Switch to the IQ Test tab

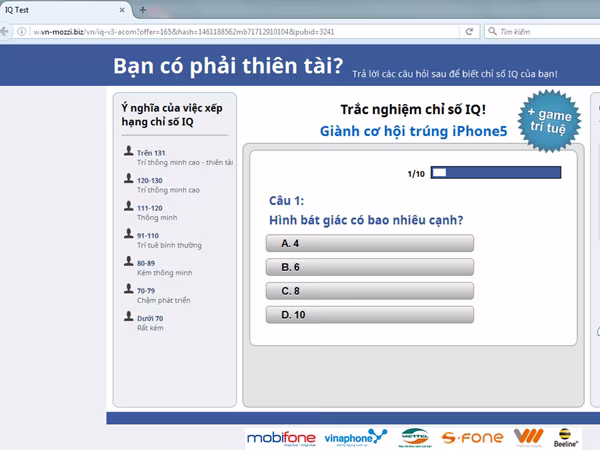pyautogui.click(x=60, y=10)
